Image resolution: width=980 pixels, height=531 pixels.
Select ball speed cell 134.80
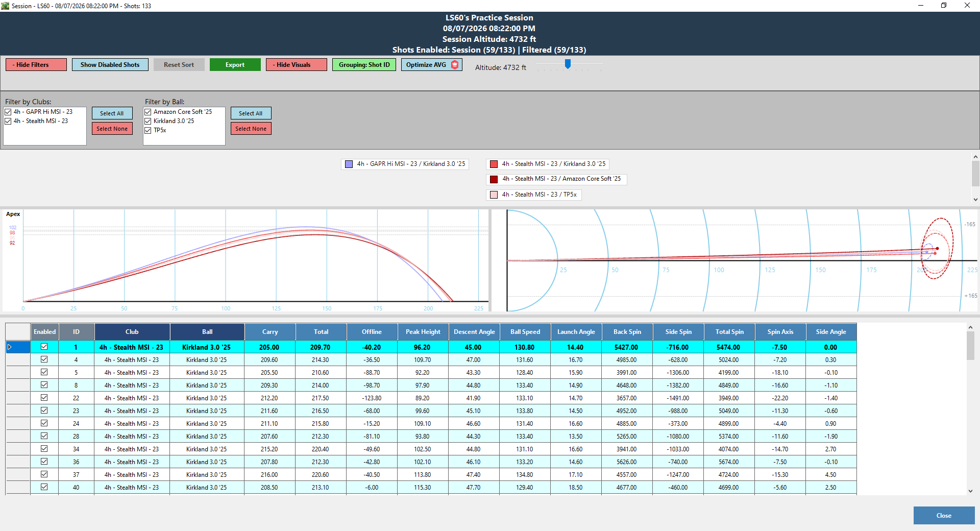click(525, 475)
